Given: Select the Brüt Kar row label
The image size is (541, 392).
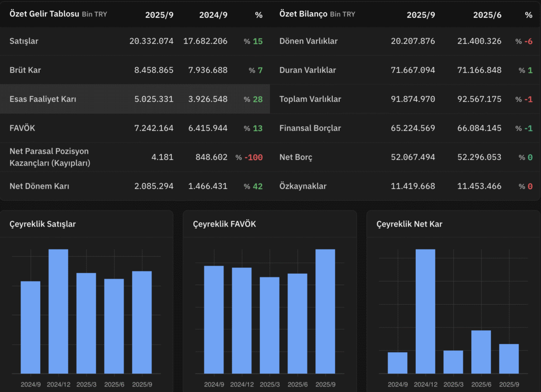Looking at the screenshot, I should [x=25, y=70].
